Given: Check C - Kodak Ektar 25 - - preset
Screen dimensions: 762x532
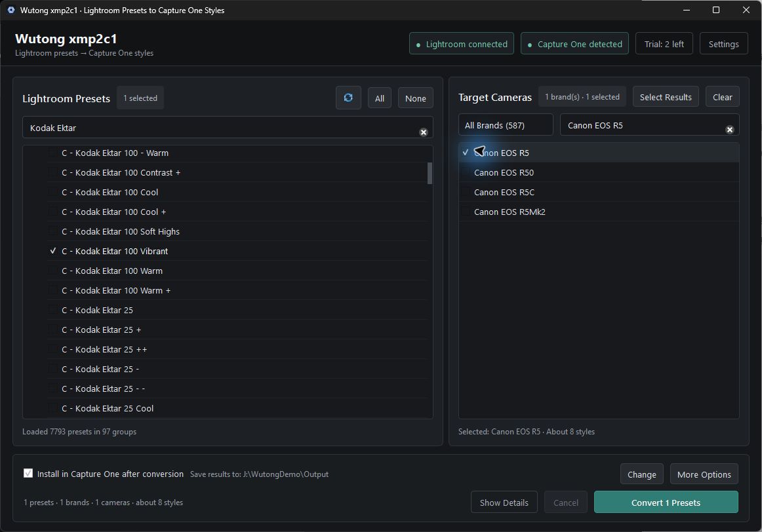Looking at the screenshot, I should [x=53, y=389].
